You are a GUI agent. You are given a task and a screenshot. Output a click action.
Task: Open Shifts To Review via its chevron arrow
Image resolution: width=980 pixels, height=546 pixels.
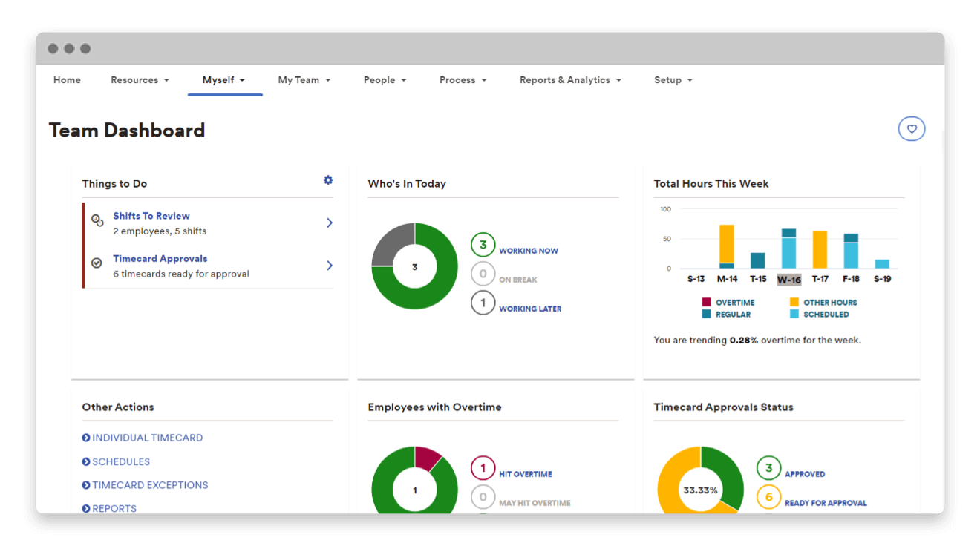pos(329,223)
